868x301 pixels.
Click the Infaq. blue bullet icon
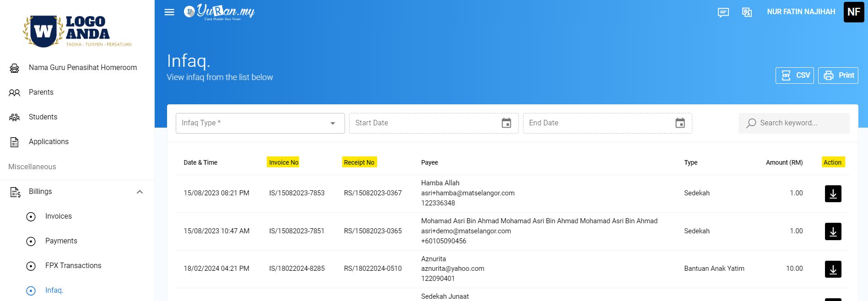point(31,291)
